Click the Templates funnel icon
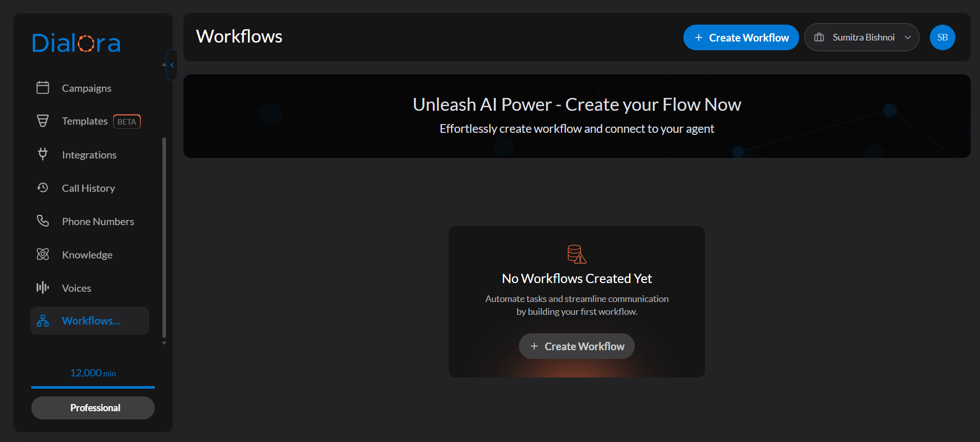Image resolution: width=980 pixels, height=442 pixels. point(43,121)
